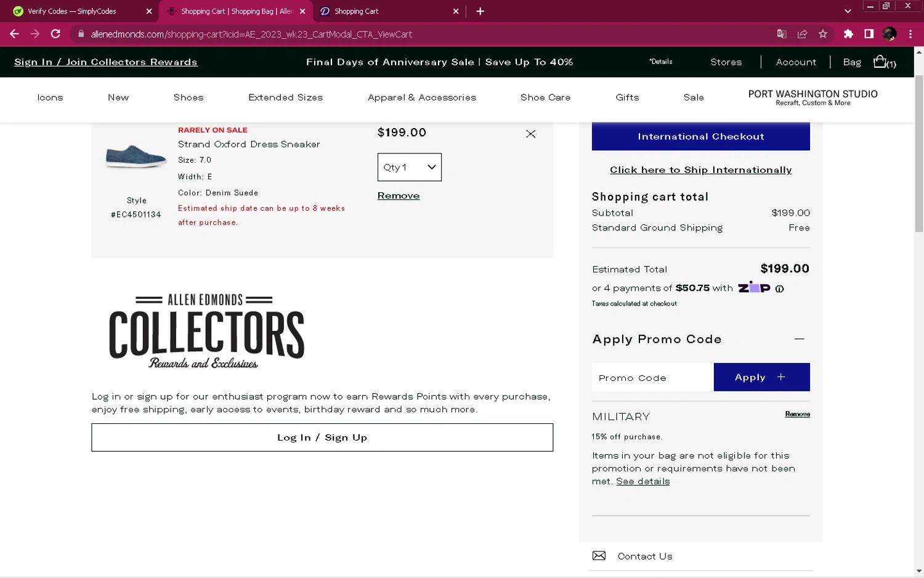Click Log In / Sign Up button

click(322, 438)
